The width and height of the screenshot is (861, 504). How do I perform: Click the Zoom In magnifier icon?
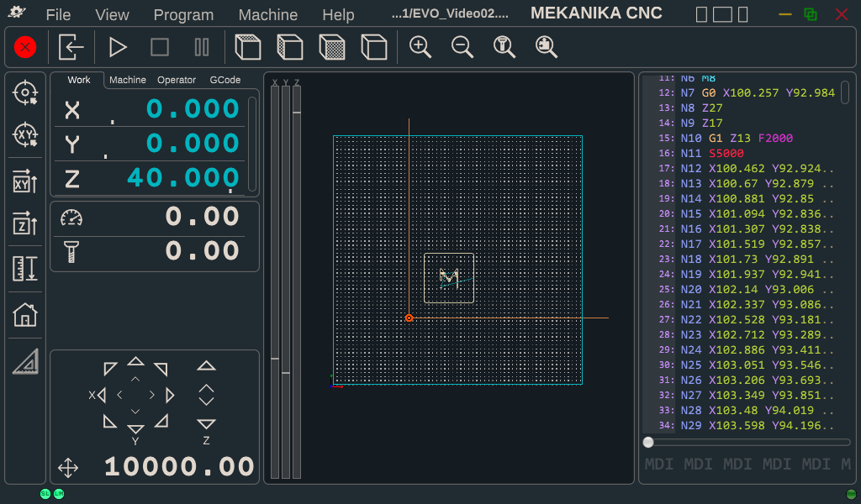[420, 47]
